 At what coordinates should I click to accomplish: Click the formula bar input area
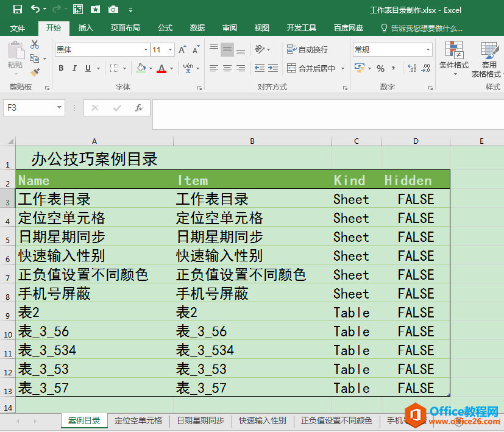(328, 115)
